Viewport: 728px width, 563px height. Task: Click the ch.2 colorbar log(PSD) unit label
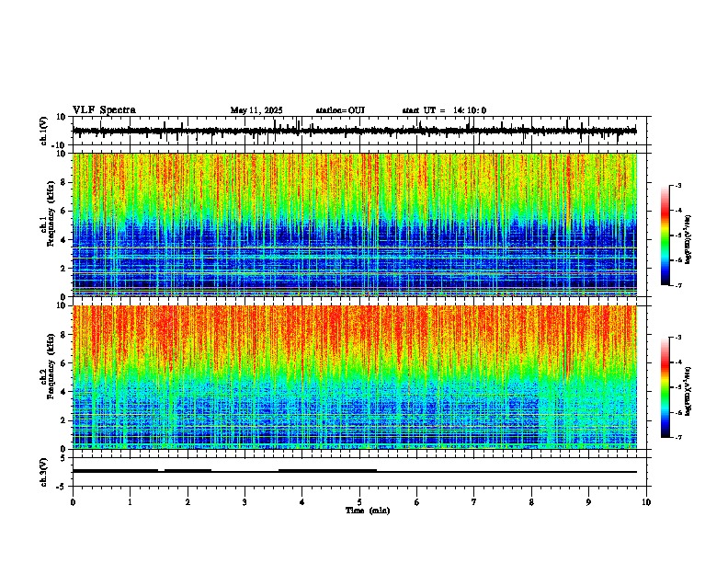tap(688, 392)
